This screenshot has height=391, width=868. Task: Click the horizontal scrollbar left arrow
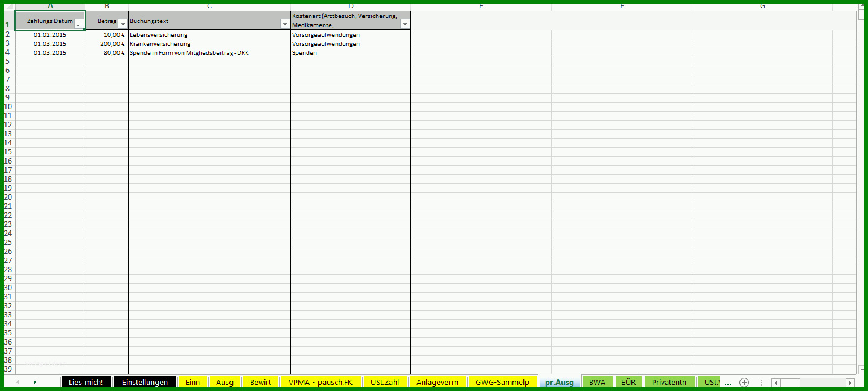776,383
